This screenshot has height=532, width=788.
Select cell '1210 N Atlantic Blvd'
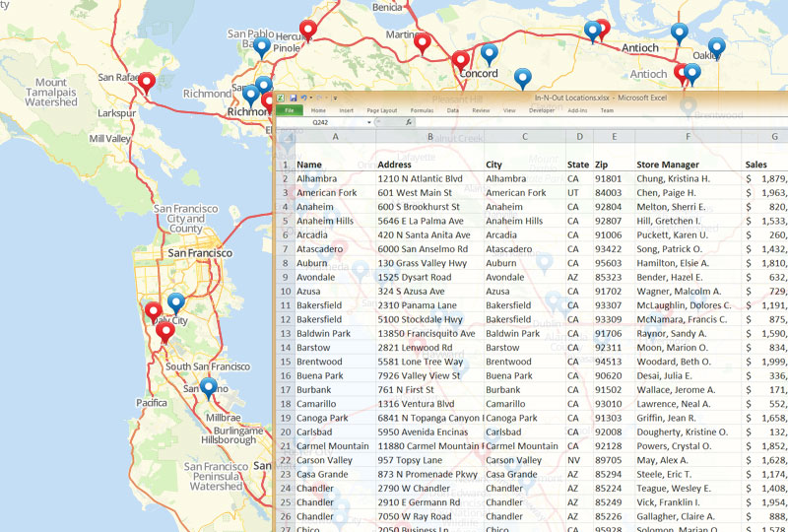click(430, 178)
